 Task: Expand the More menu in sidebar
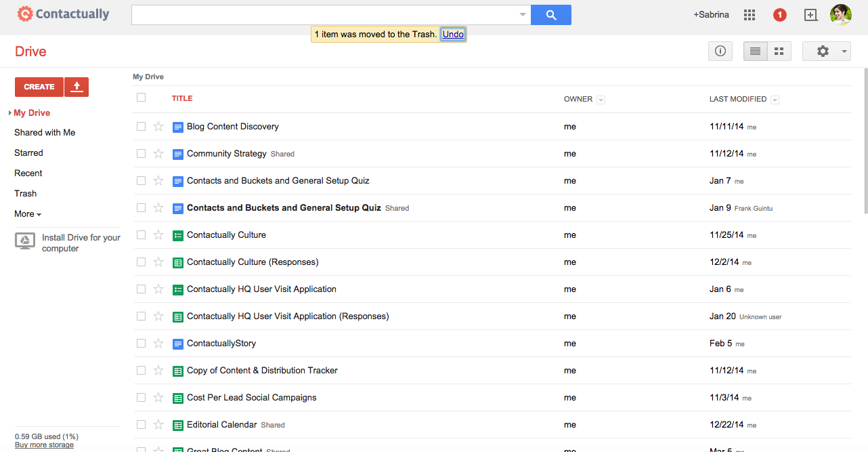click(28, 214)
